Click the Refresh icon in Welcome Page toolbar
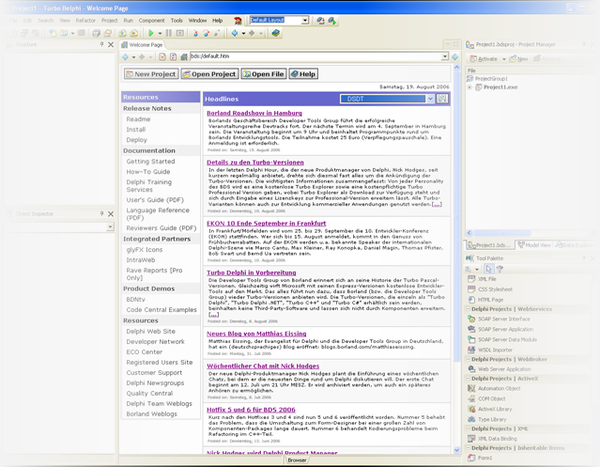Viewport: 600px width, 467px height. coord(173,57)
